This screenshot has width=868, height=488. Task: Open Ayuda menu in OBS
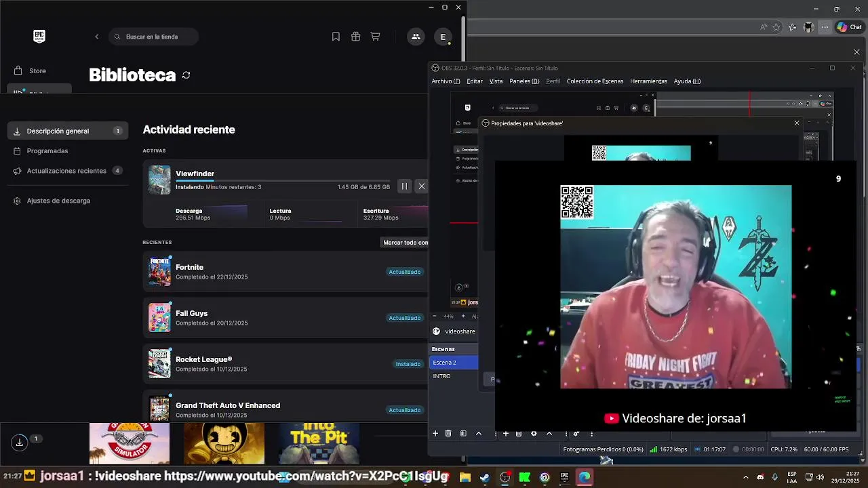[x=687, y=81]
